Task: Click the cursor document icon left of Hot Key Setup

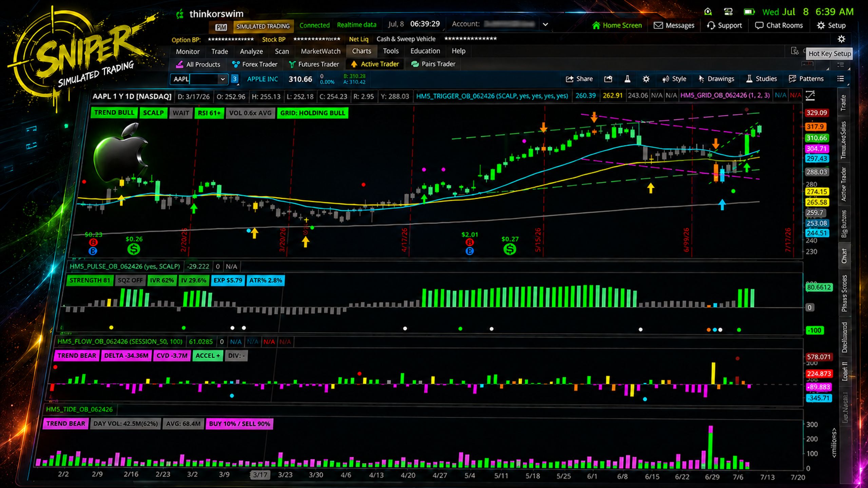Action: coord(794,51)
